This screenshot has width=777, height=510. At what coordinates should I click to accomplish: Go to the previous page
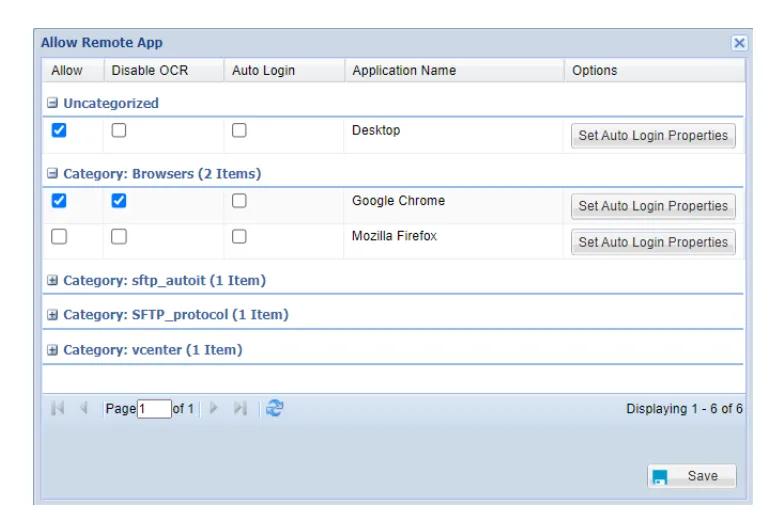coord(84,408)
